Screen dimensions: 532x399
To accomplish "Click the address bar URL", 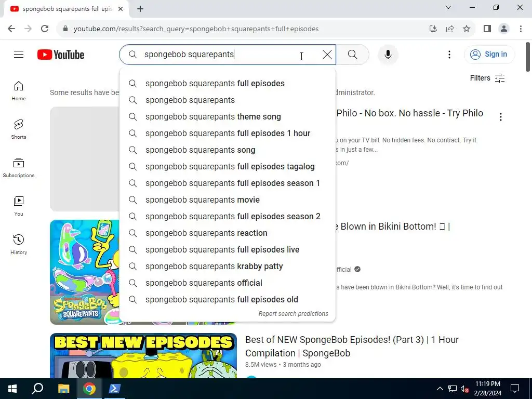I will [x=196, y=29].
